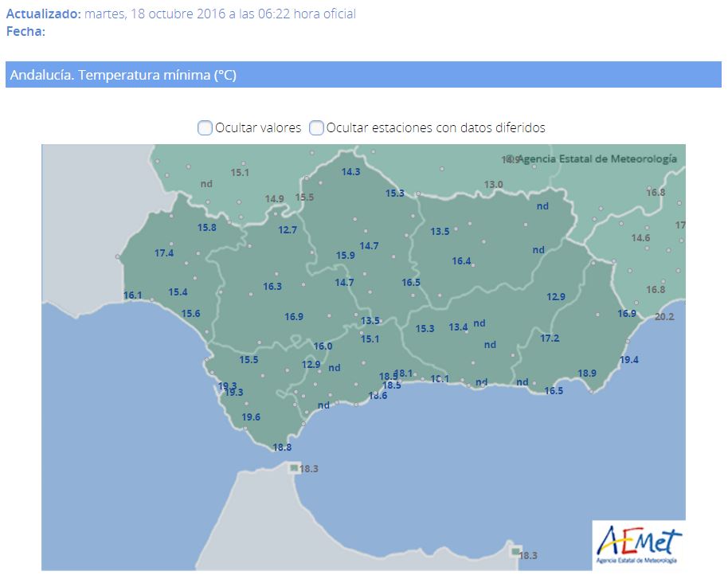Click the 18.9 value near the southeast coast
The image size is (728, 583).
pyautogui.click(x=586, y=373)
